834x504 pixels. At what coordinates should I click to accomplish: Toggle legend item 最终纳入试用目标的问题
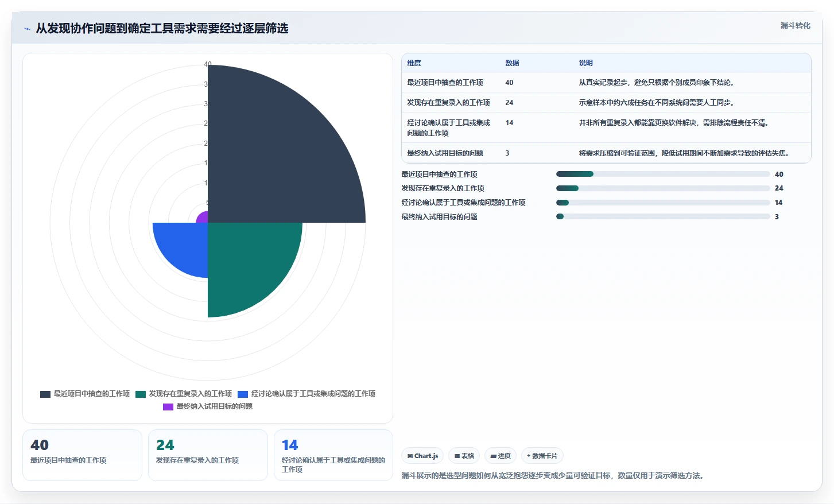point(208,406)
